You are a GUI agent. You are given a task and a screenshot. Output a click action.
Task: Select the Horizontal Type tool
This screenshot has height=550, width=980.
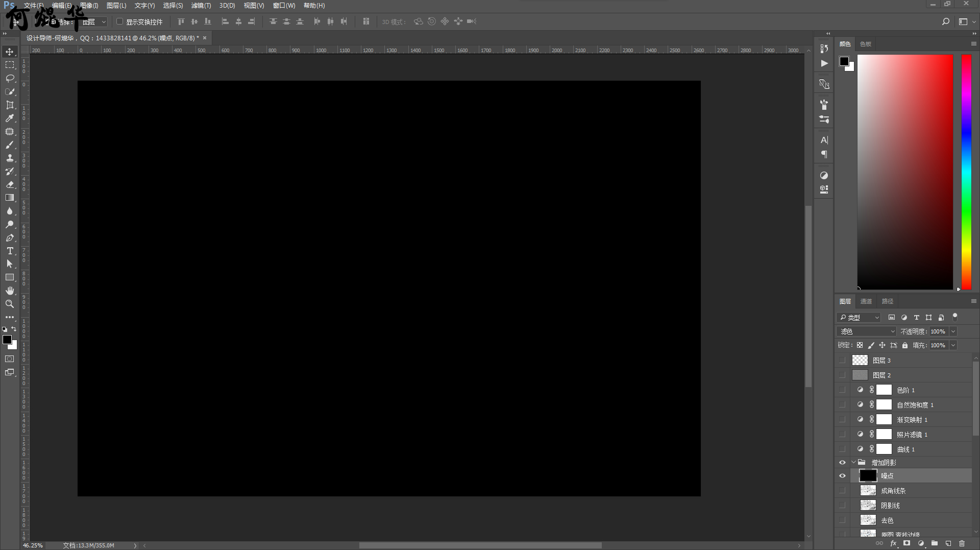coord(10,251)
